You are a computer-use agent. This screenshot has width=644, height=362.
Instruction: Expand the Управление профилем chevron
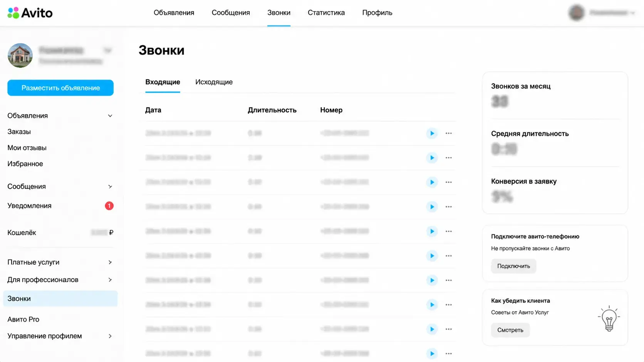pos(110,336)
